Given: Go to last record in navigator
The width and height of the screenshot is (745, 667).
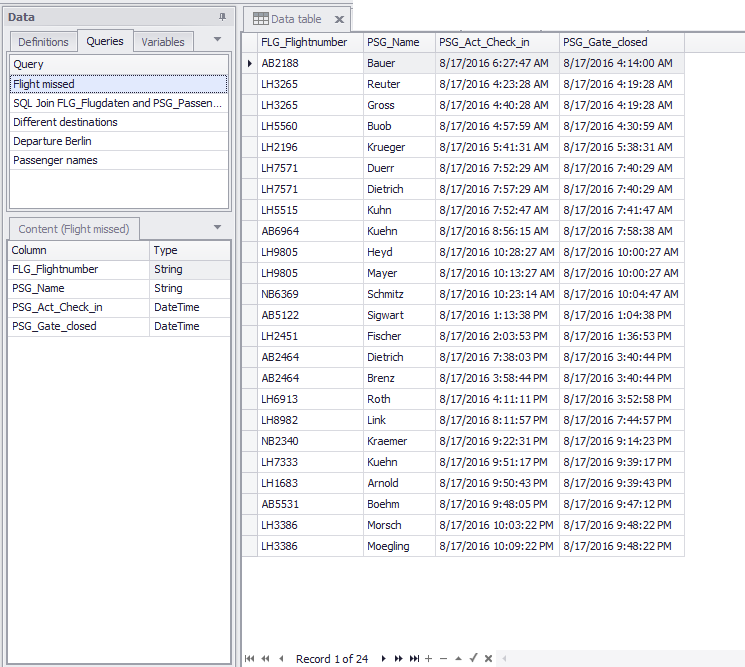Looking at the screenshot, I should (x=414, y=658).
